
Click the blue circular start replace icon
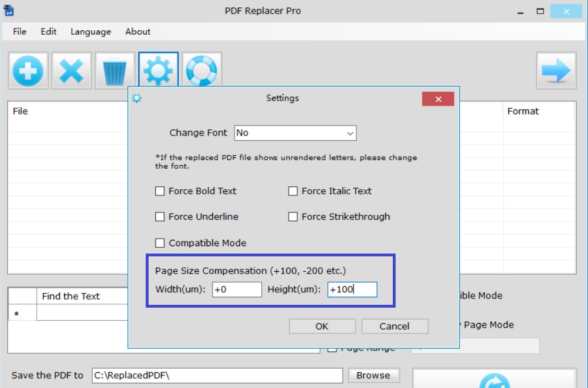(x=495, y=381)
